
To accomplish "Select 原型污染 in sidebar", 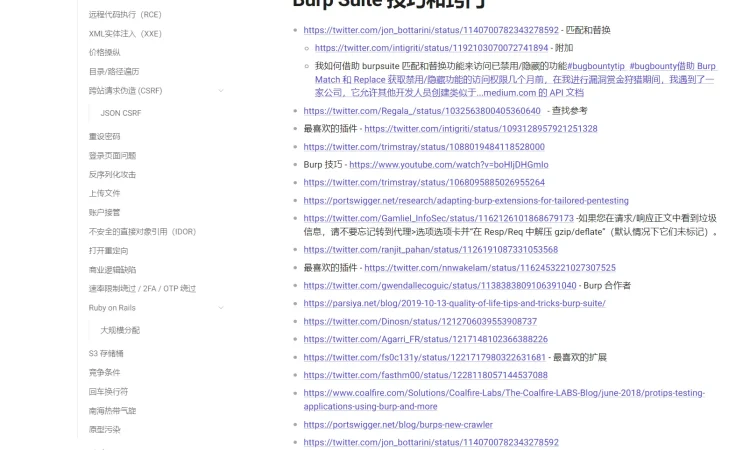I will [x=104, y=429].
